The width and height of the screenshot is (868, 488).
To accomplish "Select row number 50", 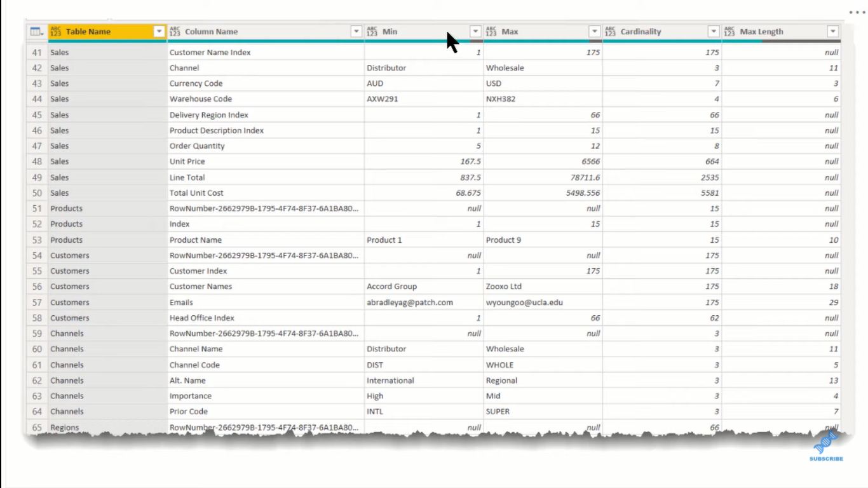I will click(37, 193).
